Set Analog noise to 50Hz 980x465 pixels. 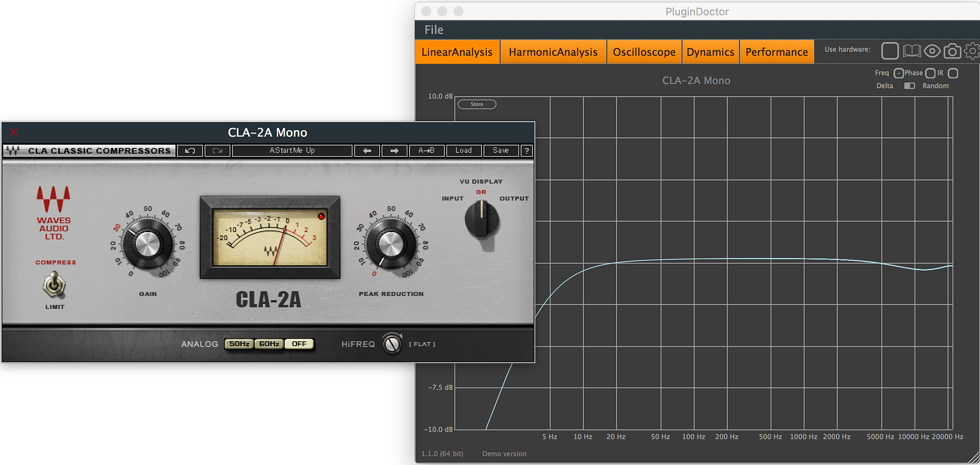(239, 344)
